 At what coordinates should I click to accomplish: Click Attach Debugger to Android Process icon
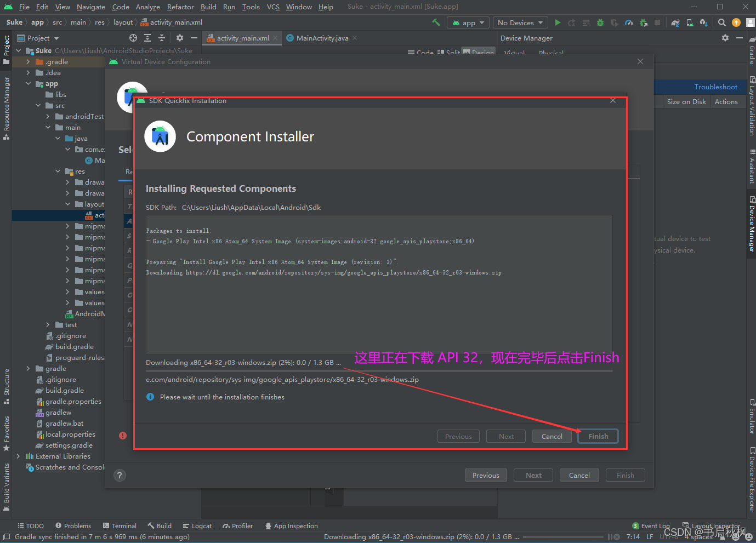click(643, 22)
